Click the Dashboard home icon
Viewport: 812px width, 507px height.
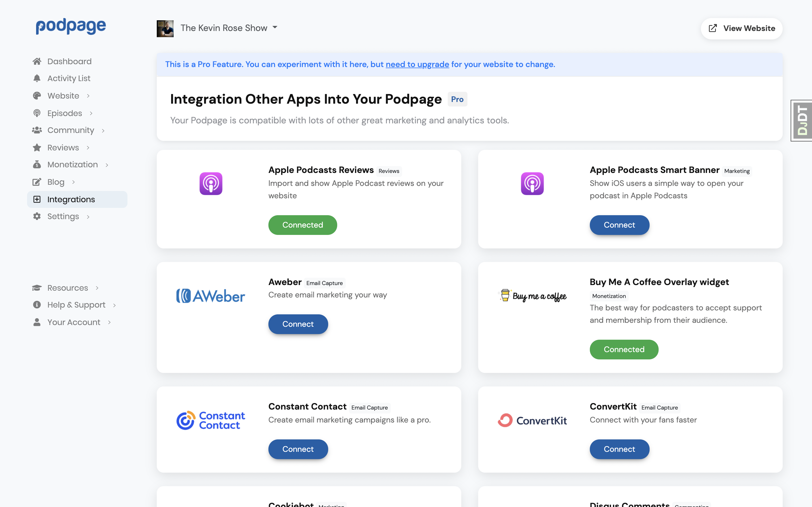pos(37,61)
